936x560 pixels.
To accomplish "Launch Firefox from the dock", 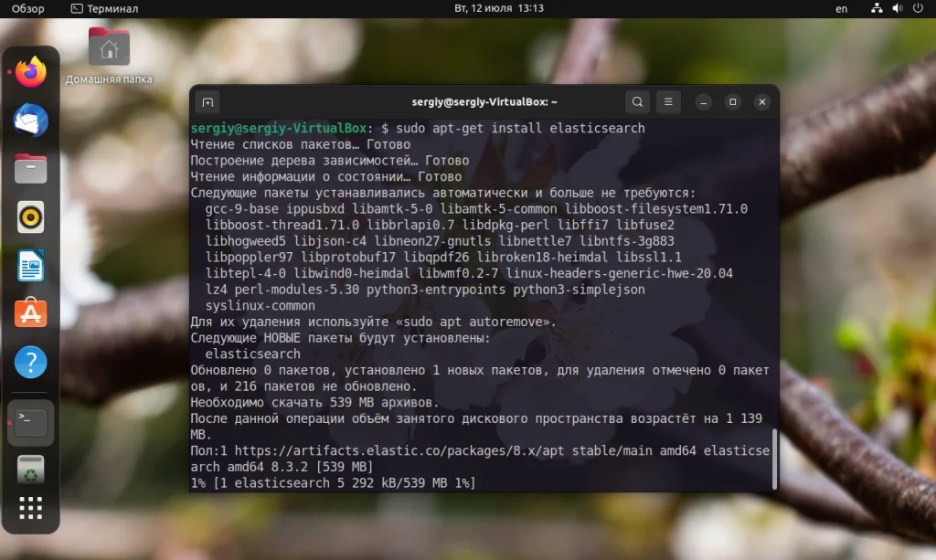I will [30, 72].
